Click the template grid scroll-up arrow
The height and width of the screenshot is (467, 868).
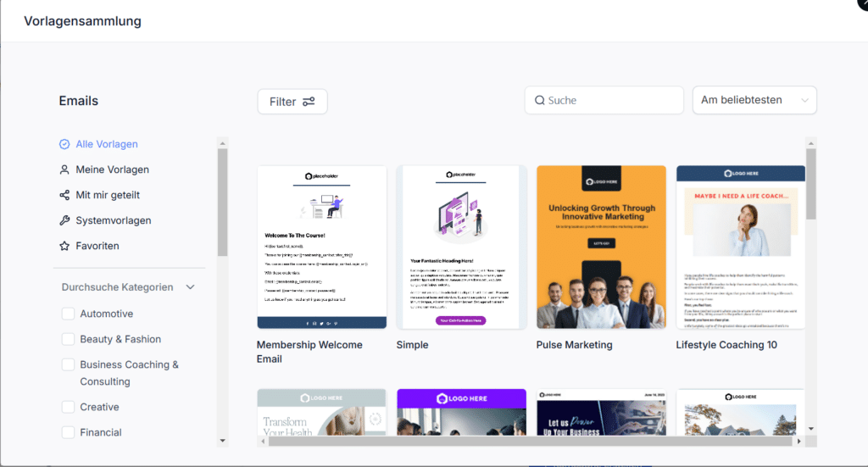pos(811,143)
